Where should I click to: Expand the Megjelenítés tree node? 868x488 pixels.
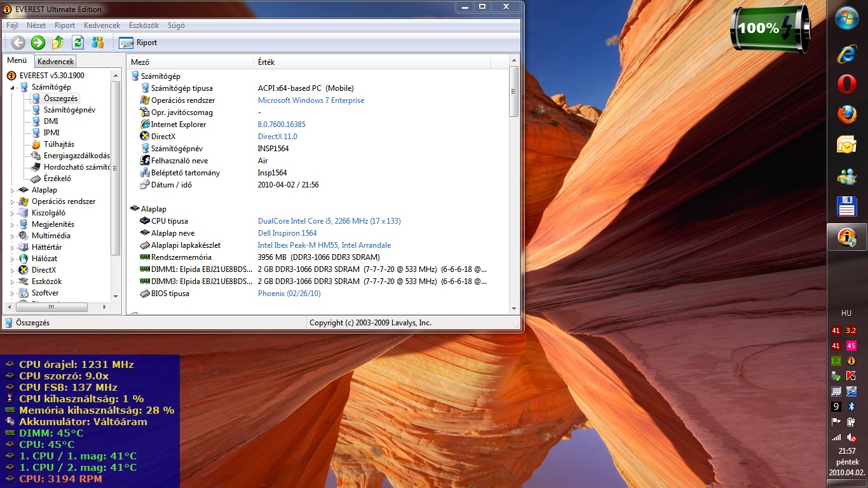point(13,224)
